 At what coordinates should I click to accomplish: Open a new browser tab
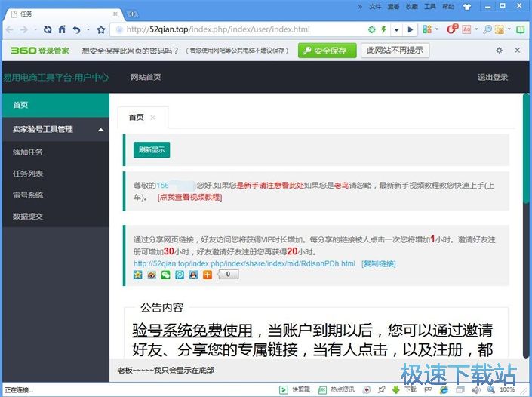[x=132, y=14]
